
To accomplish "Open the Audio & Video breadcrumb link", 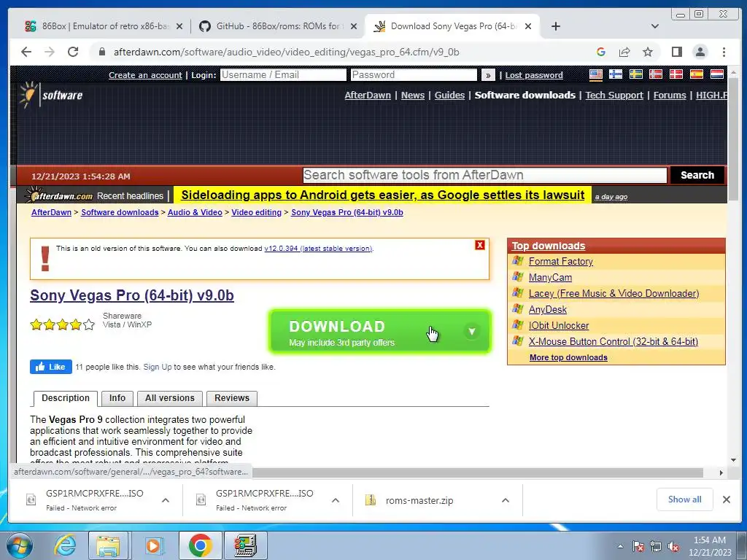I will [x=195, y=212].
